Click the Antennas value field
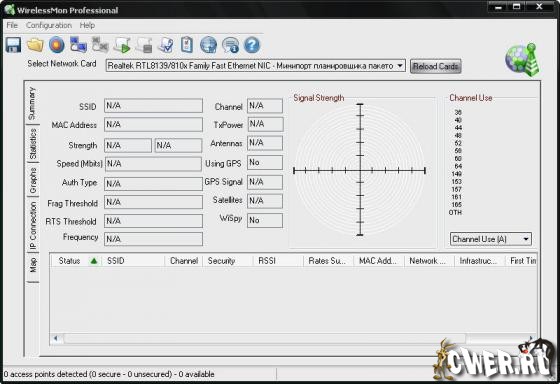Image resolution: width=560 pixels, height=384 pixels. click(265, 143)
